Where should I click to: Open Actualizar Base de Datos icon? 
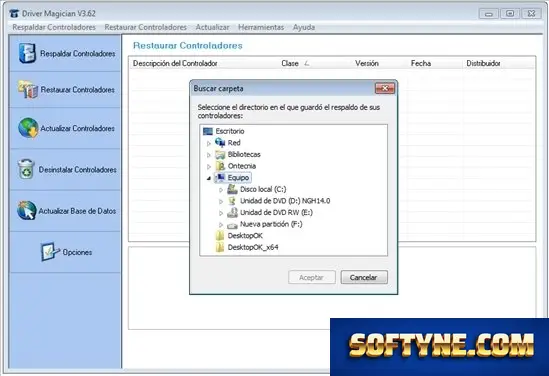click(27, 210)
